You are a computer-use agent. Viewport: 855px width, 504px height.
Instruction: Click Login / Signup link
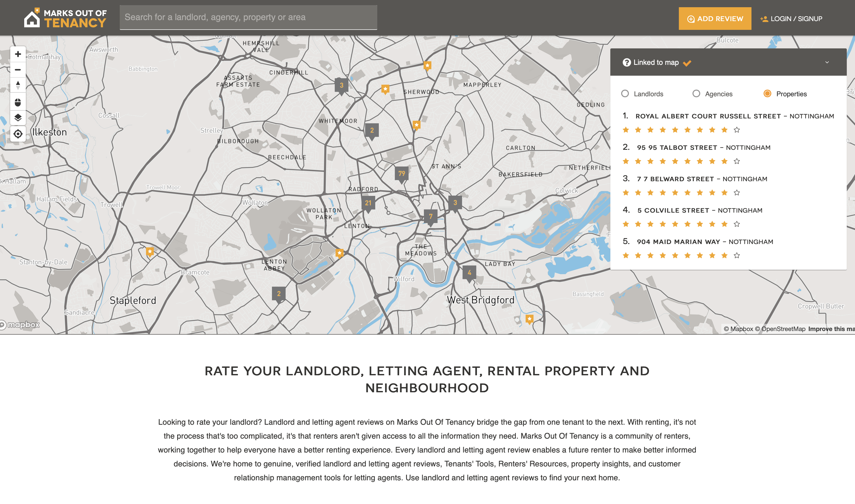791,19
